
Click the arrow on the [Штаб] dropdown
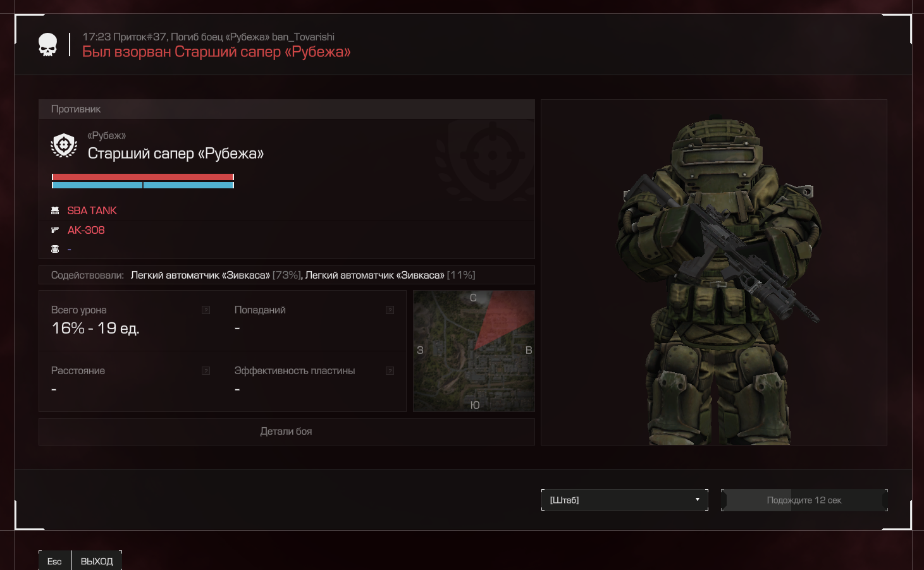pos(698,500)
